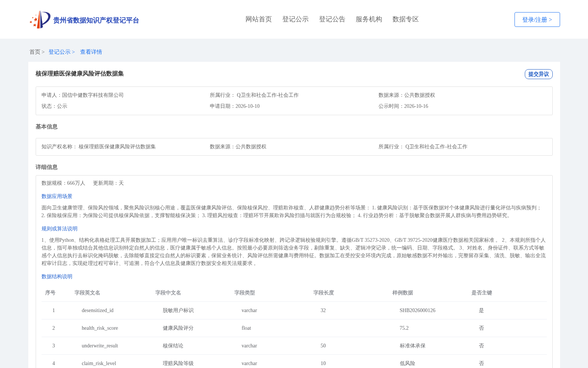The height and width of the screenshot is (368, 588).
Task: Click the 数据结构说明 section heading
Action: coord(57,276)
